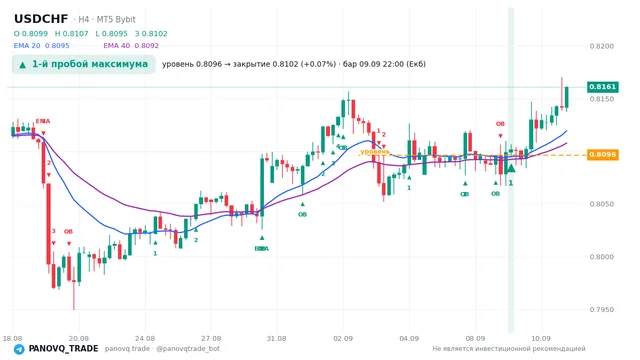Click the 10.09 date axis label
The height and width of the screenshot is (360, 640).
point(541,338)
